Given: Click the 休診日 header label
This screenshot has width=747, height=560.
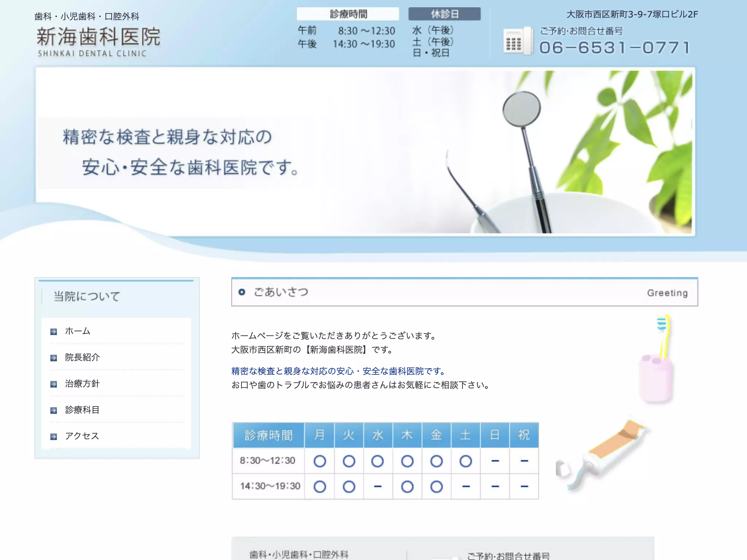Looking at the screenshot, I should (x=444, y=14).
